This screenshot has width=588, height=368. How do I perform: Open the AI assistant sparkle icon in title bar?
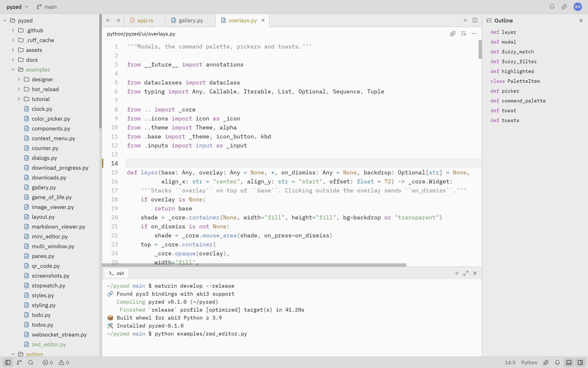coord(564,7)
